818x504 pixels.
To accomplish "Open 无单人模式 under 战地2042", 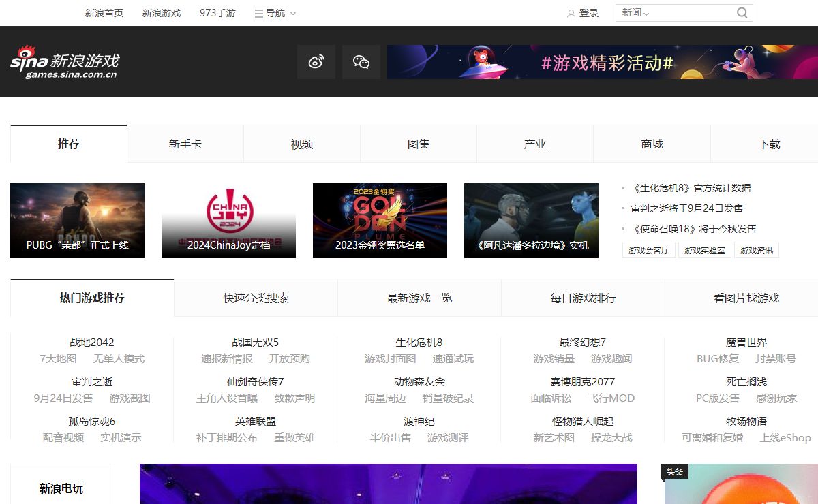I will click(119, 358).
